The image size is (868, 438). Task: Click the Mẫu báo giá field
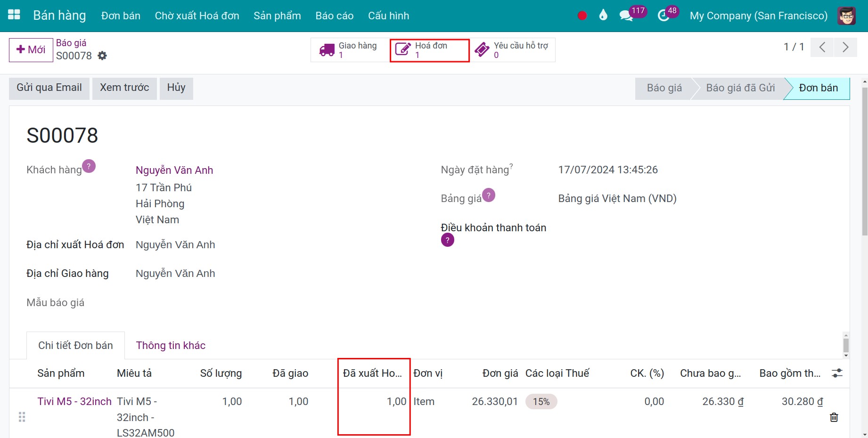click(x=55, y=303)
